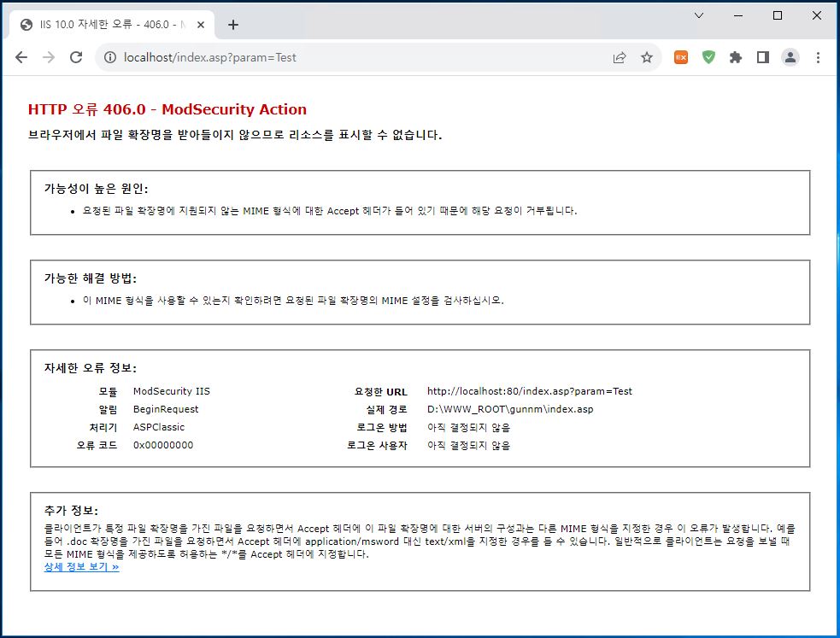Select the error code 0x00000000

point(163,445)
